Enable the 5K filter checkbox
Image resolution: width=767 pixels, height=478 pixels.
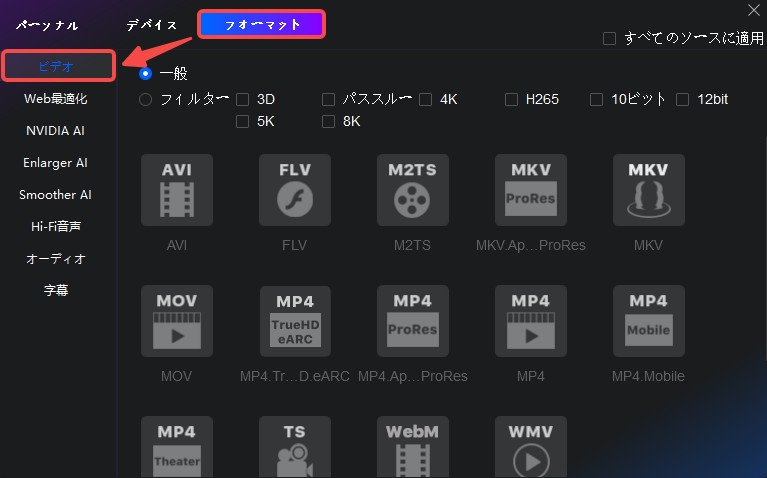pos(243,121)
